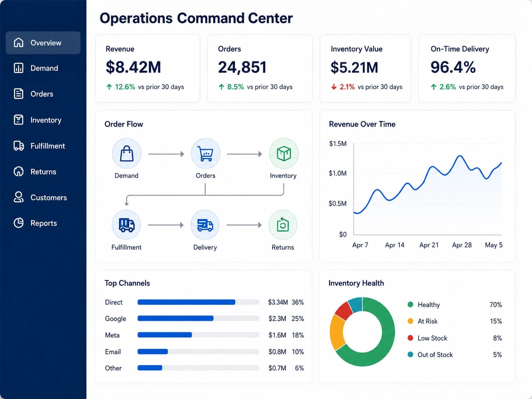The width and height of the screenshot is (532, 399).
Task: Click the Reports pie chart sidebar icon
Action: [x=18, y=223]
